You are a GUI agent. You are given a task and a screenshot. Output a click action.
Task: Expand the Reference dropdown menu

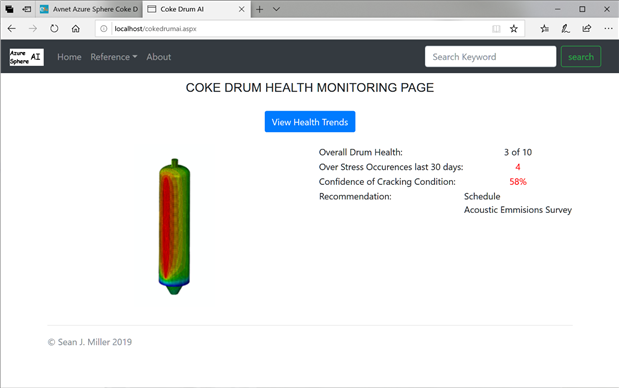tap(114, 57)
